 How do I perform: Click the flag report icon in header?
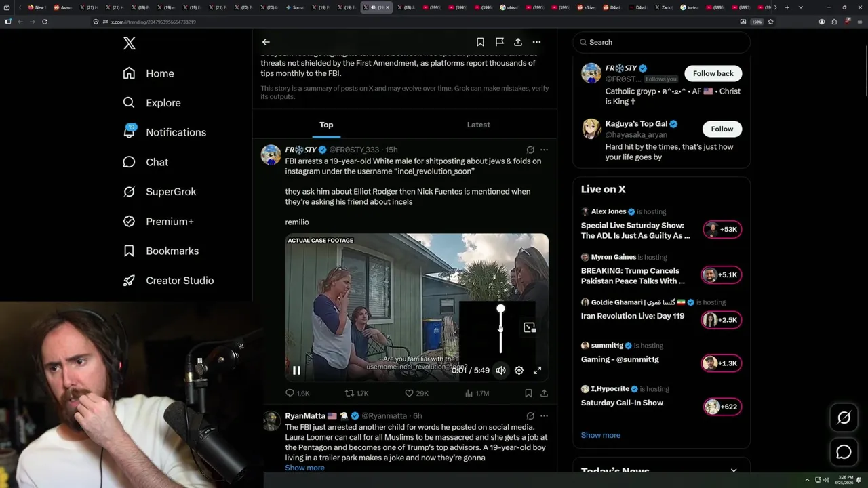499,42
